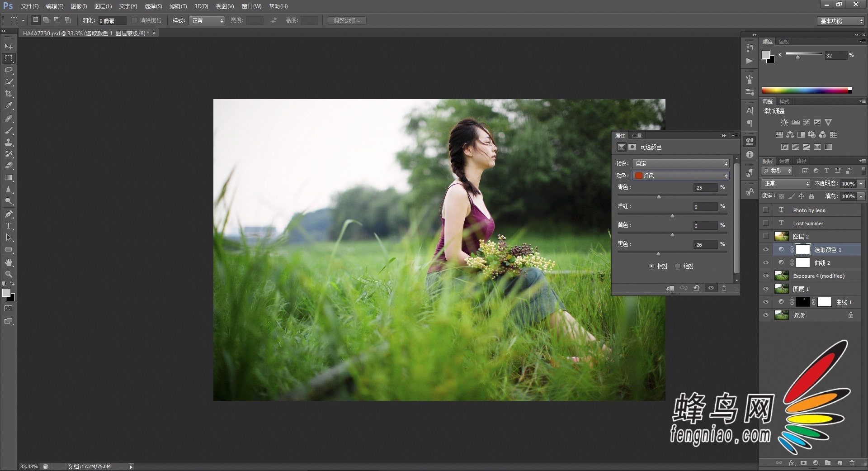Click the 黑色 slider handle
Viewport: 868px width, 471px height.
[x=658, y=254]
